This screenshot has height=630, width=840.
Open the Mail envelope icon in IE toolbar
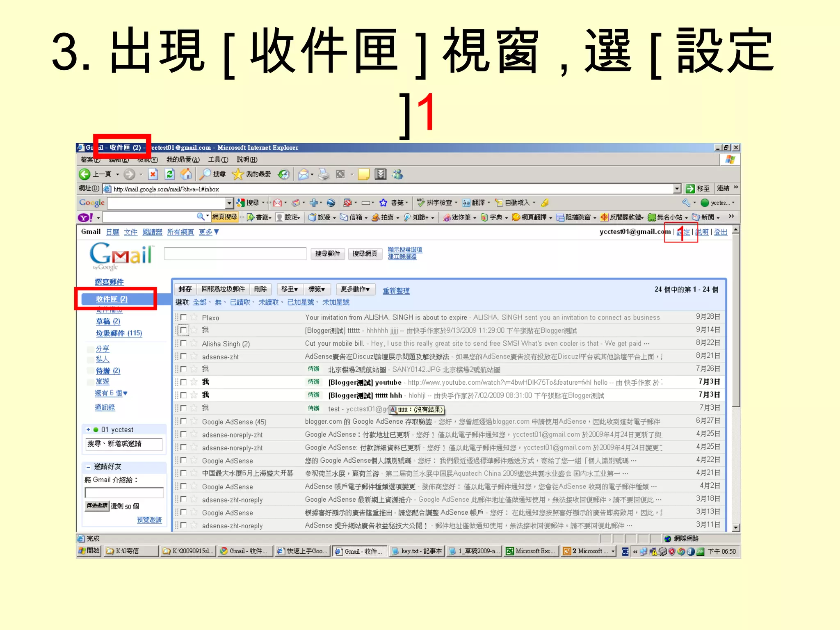(x=304, y=174)
